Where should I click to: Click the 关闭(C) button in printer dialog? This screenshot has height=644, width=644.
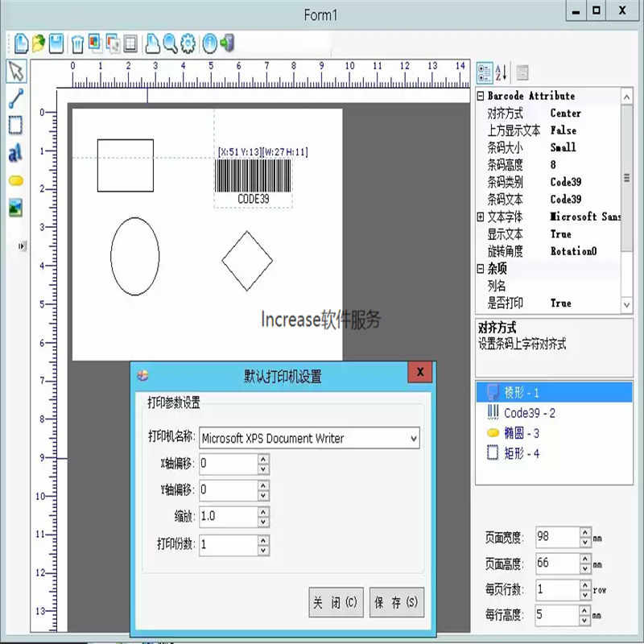point(336,602)
